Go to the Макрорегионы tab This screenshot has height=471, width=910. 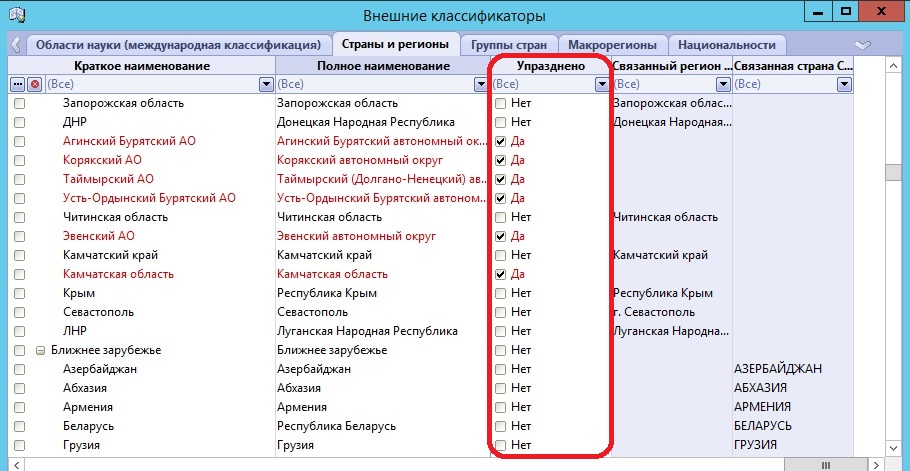612,45
